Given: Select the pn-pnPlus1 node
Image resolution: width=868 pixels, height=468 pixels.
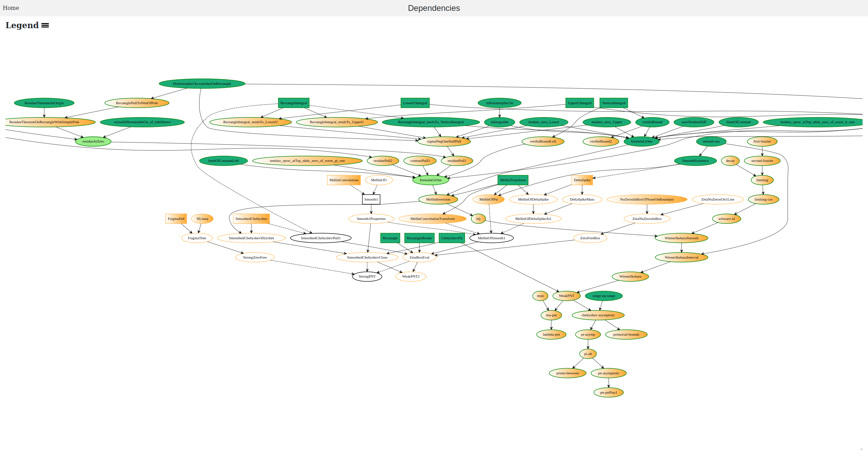Looking at the screenshot, I should 609,393.
